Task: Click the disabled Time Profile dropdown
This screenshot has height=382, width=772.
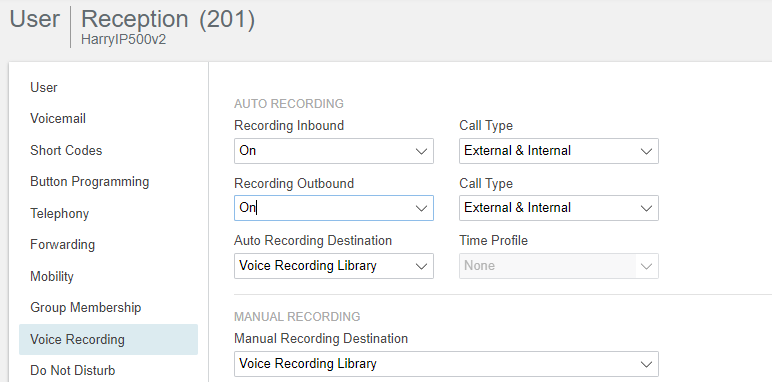Action: coord(559,266)
